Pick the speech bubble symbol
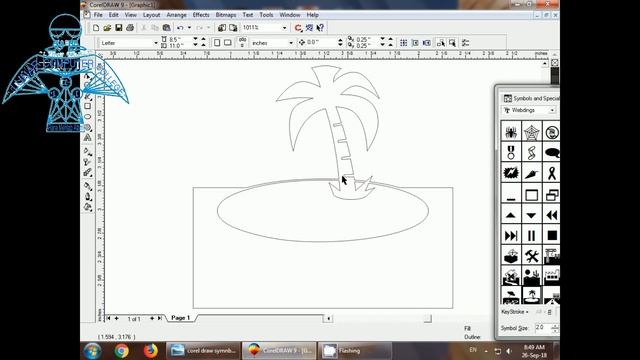The image size is (640, 360). (552, 152)
